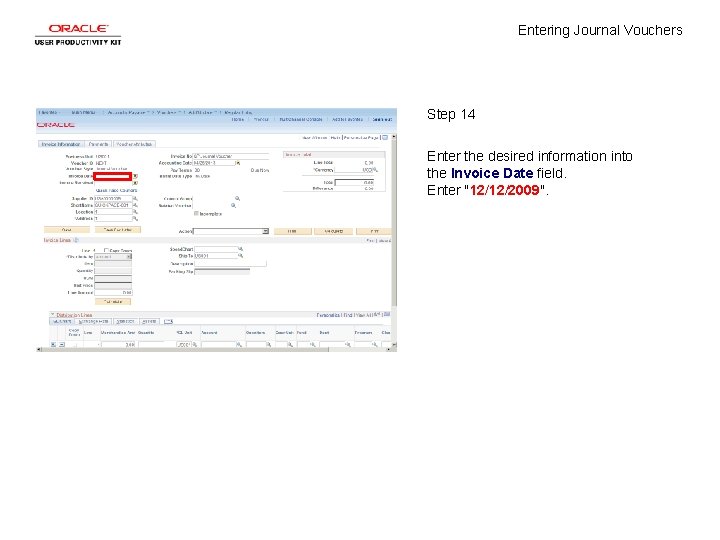Click the Calculate button beside Run
The image size is (720, 540).
click(333, 231)
